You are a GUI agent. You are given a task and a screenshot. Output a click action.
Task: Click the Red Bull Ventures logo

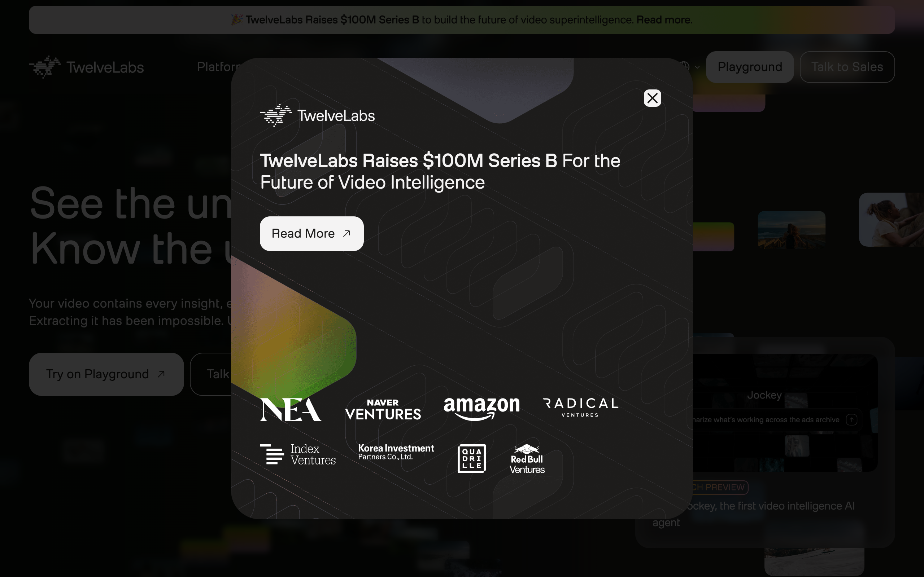[x=527, y=459]
